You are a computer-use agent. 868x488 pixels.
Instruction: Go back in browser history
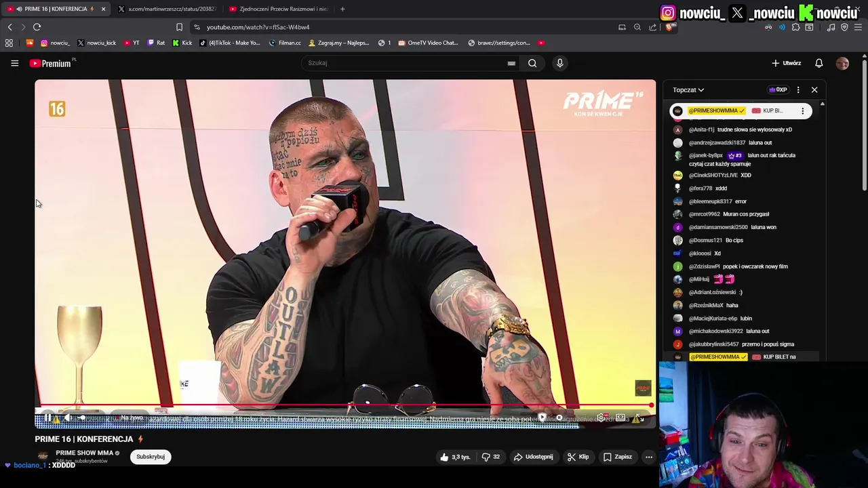coord(10,27)
